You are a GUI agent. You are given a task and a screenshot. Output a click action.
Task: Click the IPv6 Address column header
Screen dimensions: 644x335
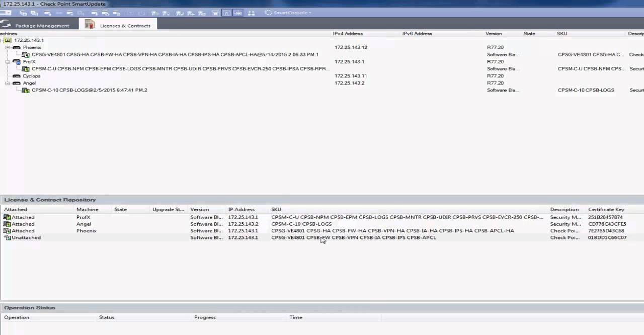[x=417, y=34]
